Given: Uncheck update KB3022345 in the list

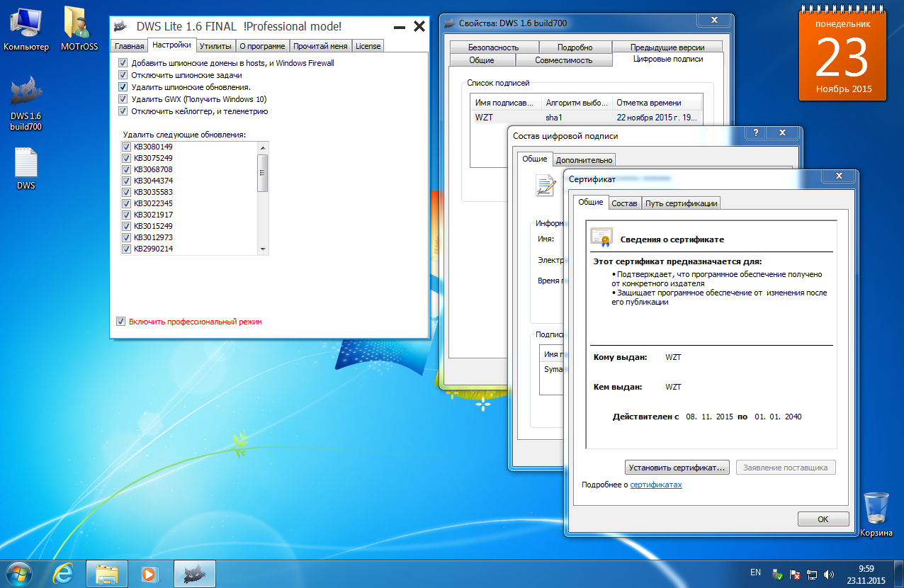Looking at the screenshot, I should click(x=127, y=203).
